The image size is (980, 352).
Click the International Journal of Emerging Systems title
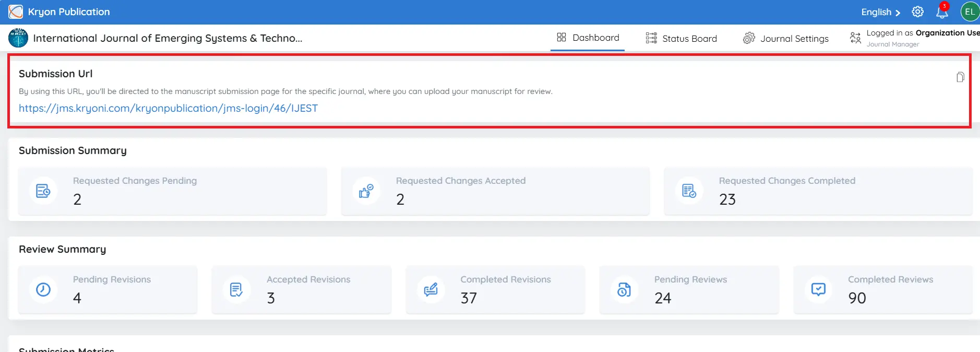tap(168, 38)
